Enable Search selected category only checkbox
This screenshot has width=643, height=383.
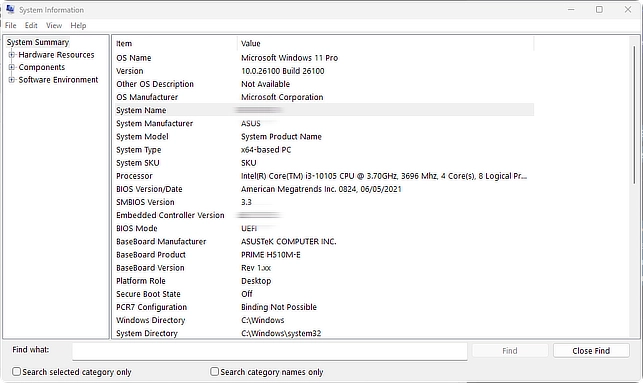pyautogui.click(x=16, y=372)
